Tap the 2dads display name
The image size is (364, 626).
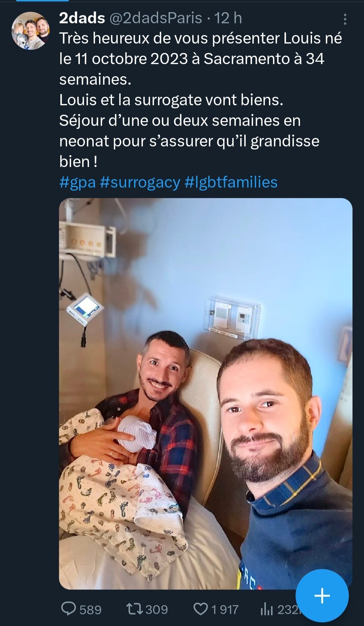click(x=82, y=18)
